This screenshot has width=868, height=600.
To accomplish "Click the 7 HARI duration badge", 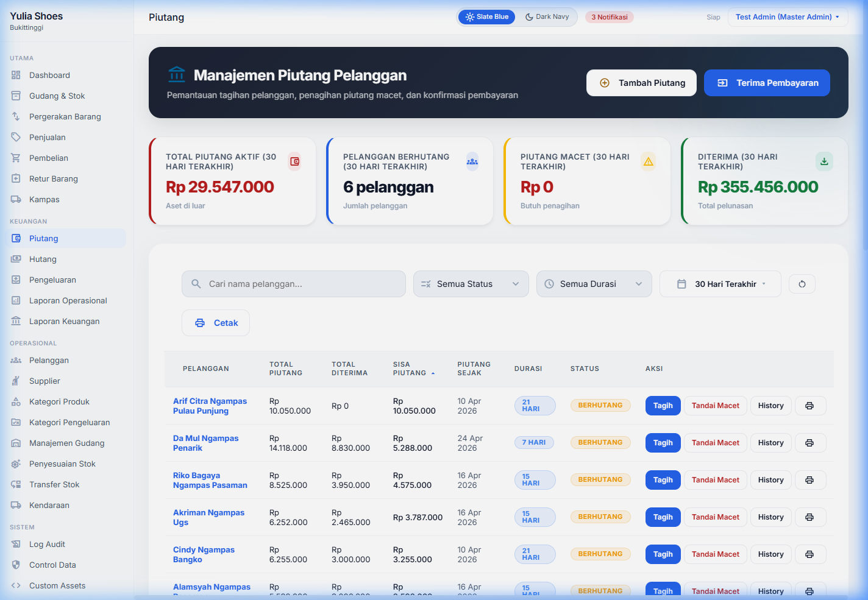I will (x=534, y=442).
